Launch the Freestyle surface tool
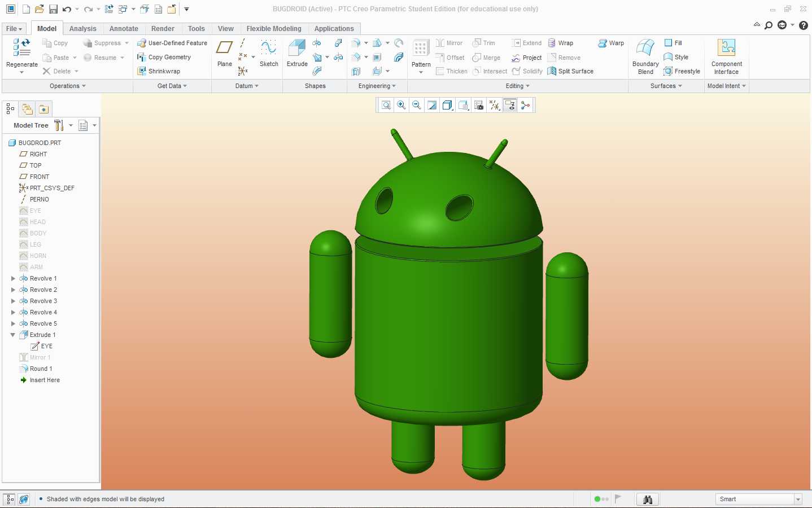The image size is (812, 508). [x=682, y=71]
